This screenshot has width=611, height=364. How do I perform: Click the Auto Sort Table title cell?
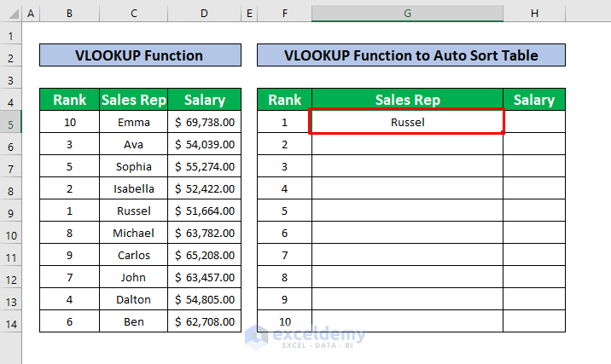(410, 55)
